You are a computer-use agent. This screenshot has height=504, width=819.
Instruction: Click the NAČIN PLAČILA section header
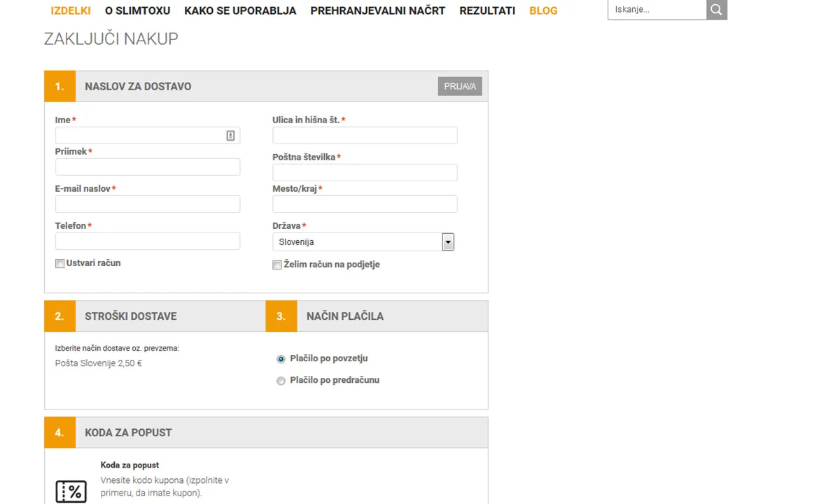coord(344,316)
